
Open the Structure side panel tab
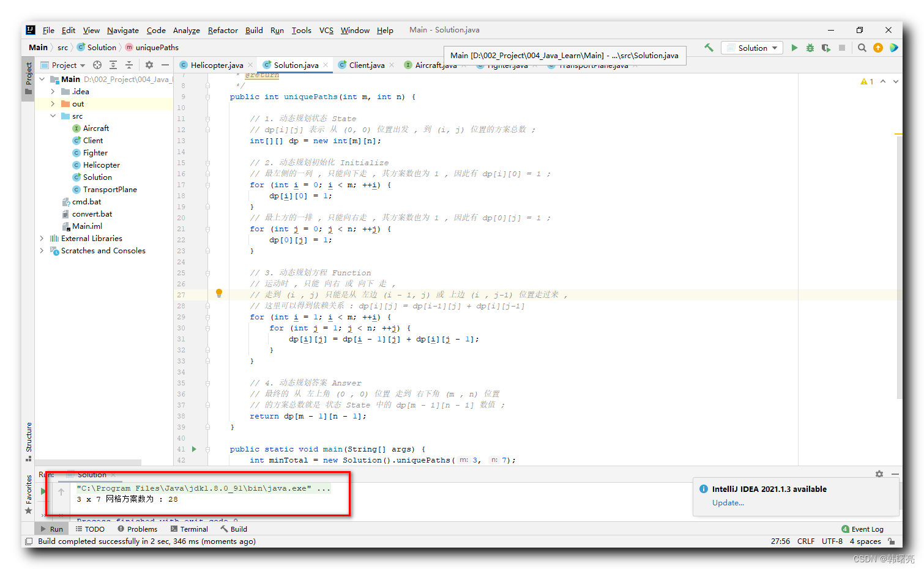point(29,441)
